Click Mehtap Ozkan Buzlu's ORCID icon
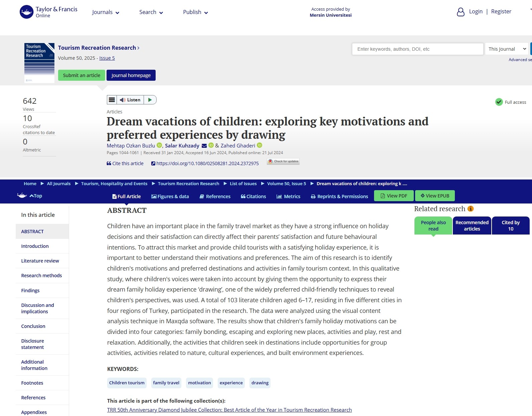Image resolution: width=532 pixels, height=416 pixels. point(159,145)
